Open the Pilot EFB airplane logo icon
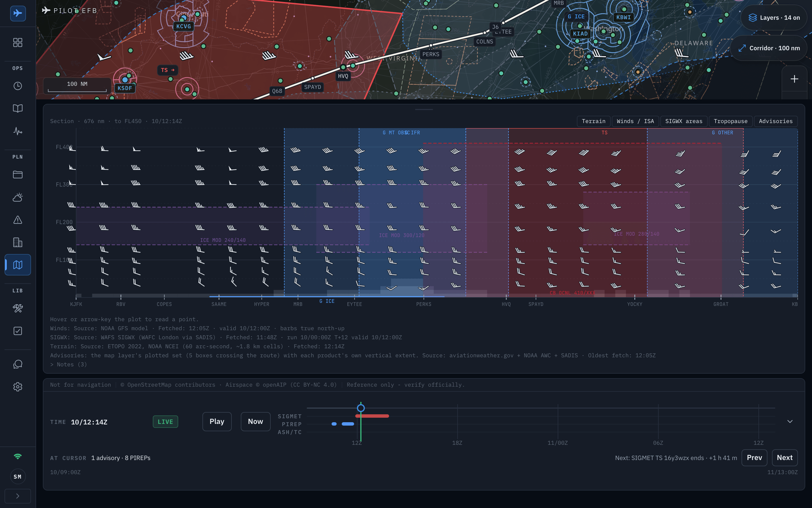This screenshot has width=812, height=508. point(18,14)
